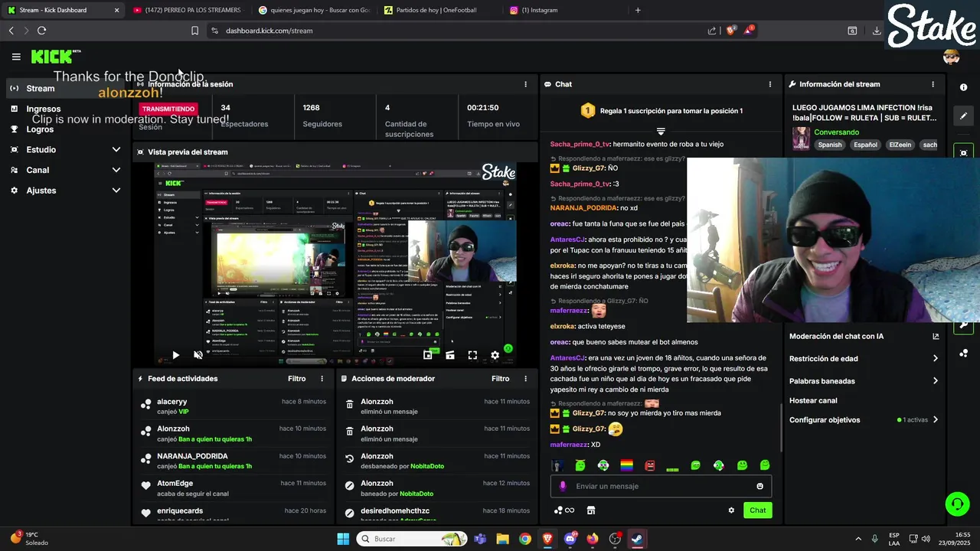This screenshot has width=980, height=551.
Task: Open the shop icon below the chat input
Action: (591, 510)
